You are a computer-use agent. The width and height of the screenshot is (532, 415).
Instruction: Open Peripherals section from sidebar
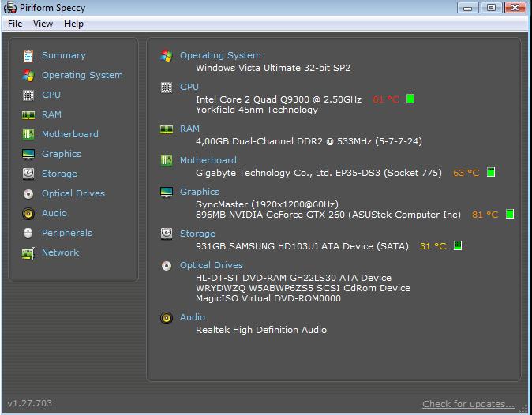[67, 233]
